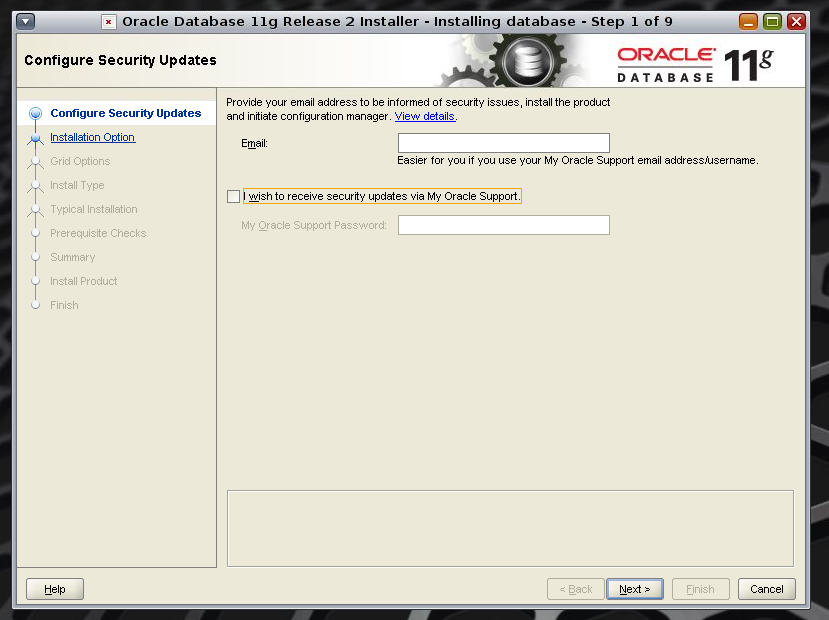This screenshot has height=620, width=829.
Task: Click the Install Type step
Action: 77,185
